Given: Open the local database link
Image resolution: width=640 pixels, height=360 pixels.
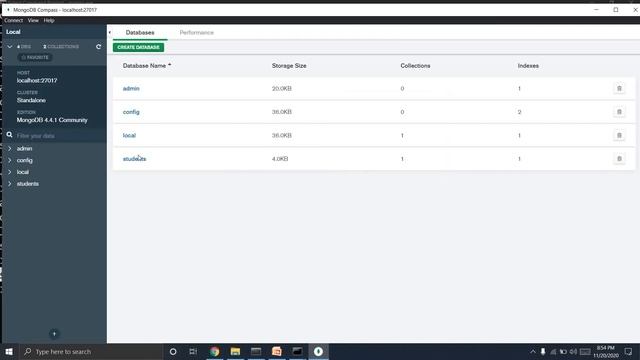Looking at the screenshot, I should (129, 135).
